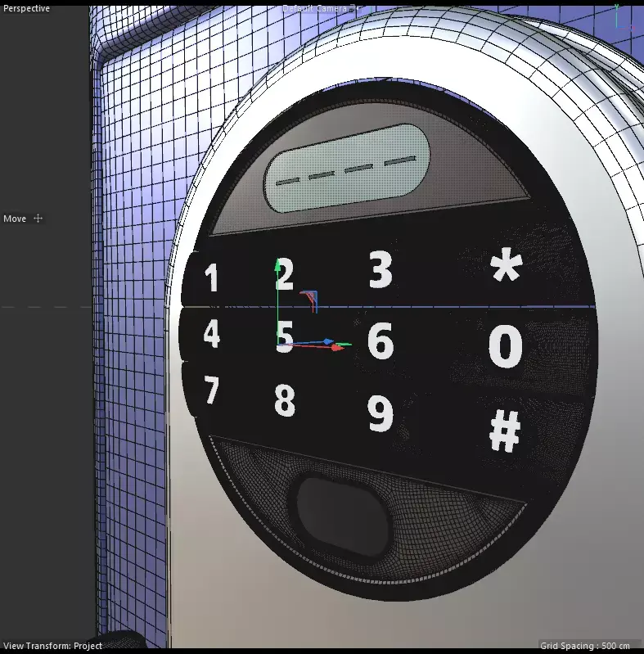Screen dimensions: 644x654
Task: Select the keypad digit 6 on the model
Action: [381, 341]
